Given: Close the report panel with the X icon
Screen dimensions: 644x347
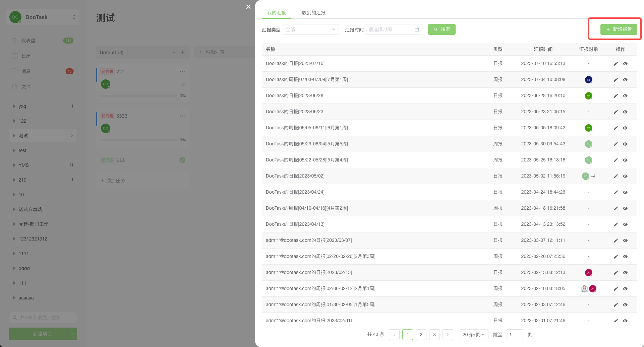Looking at the screenshot, I should (x=248, y=7).
